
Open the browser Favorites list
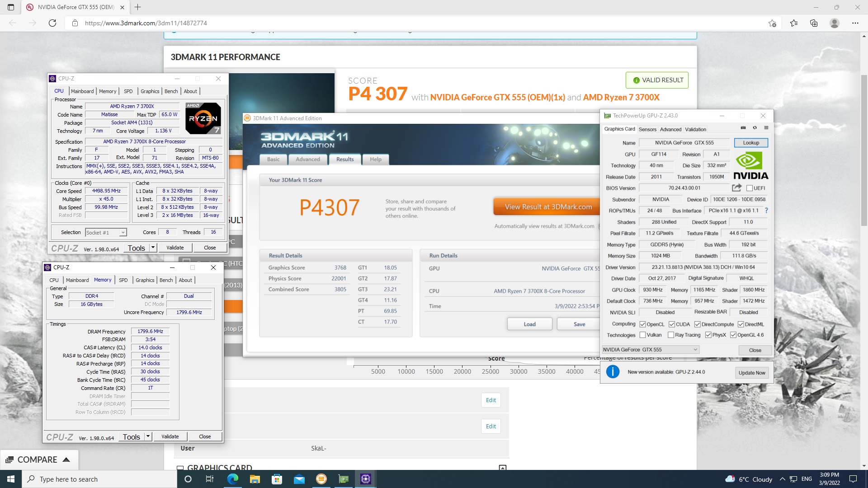click(794, 23)
